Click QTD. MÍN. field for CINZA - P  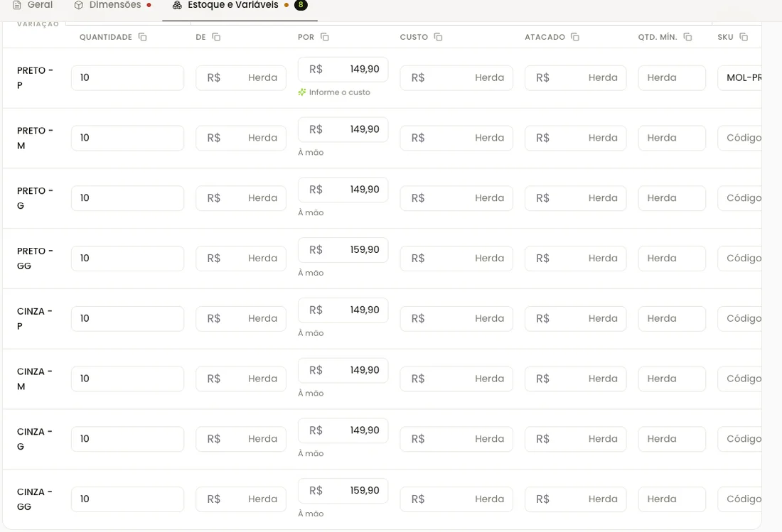click(x=672, y=319)
